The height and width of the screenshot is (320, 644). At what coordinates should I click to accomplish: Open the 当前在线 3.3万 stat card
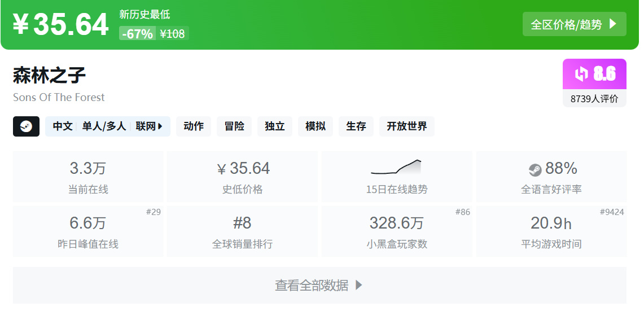[x=88, y=177]
